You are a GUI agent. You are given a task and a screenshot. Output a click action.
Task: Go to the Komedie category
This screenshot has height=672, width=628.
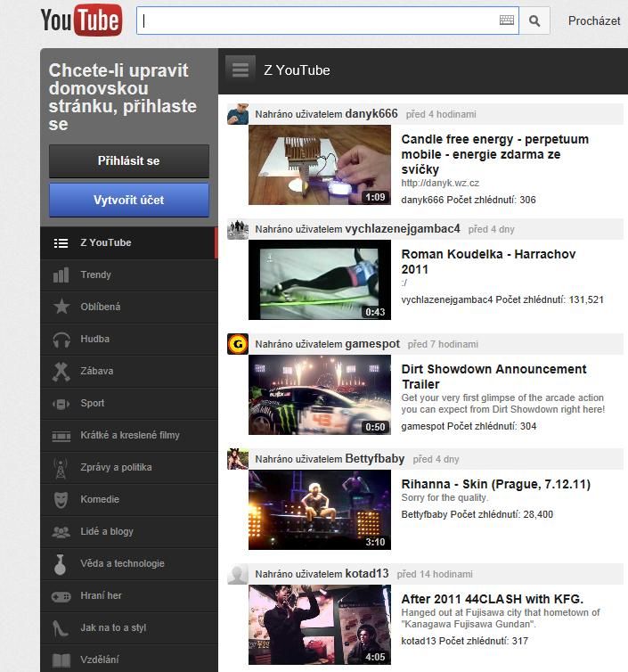[x=129, y=500]
